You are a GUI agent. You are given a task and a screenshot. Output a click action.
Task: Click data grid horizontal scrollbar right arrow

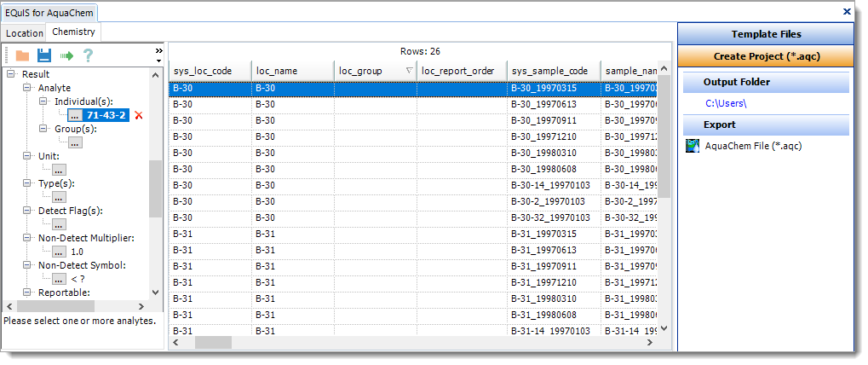coord(651,343)
